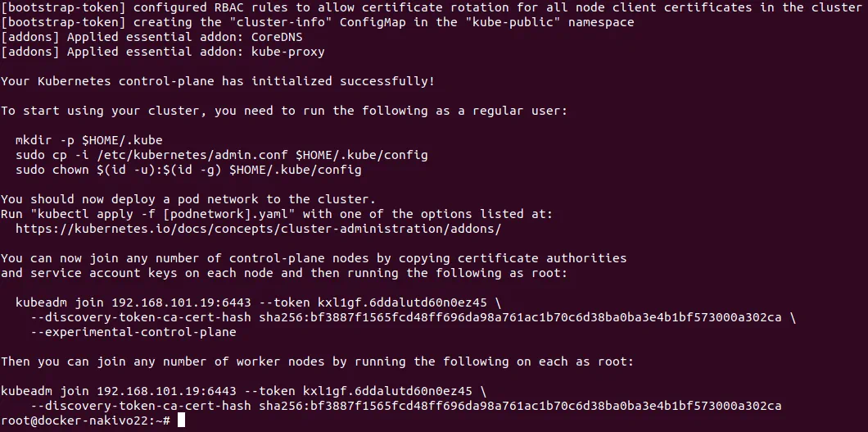868x432 pixels.
Task: Click the terminal cursor at the prompt
Action: pos(182,421)
